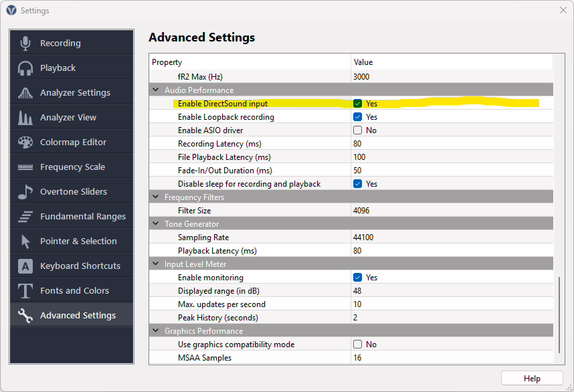Click the Pointer & Selection arrow icon
574x392 pixels.
25,241
